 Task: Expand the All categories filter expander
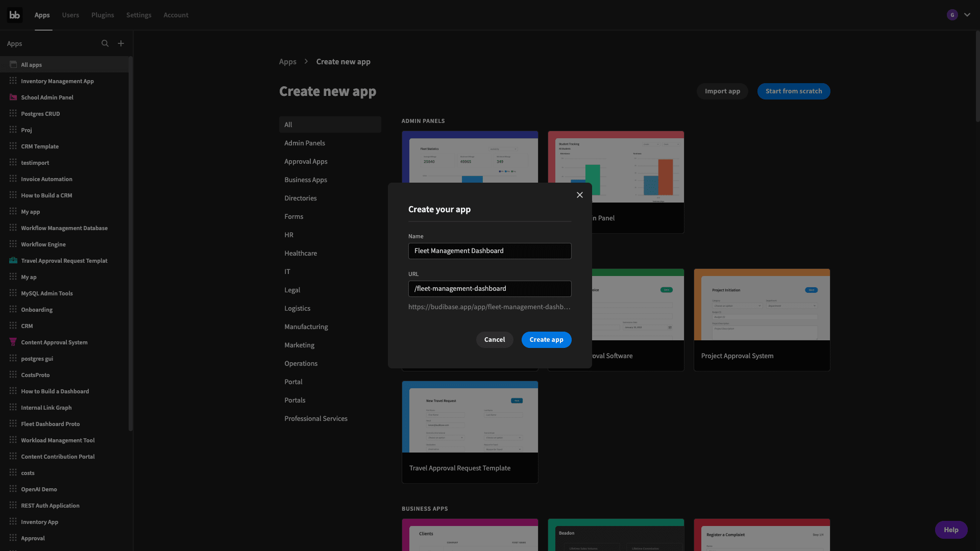[330, 124]
